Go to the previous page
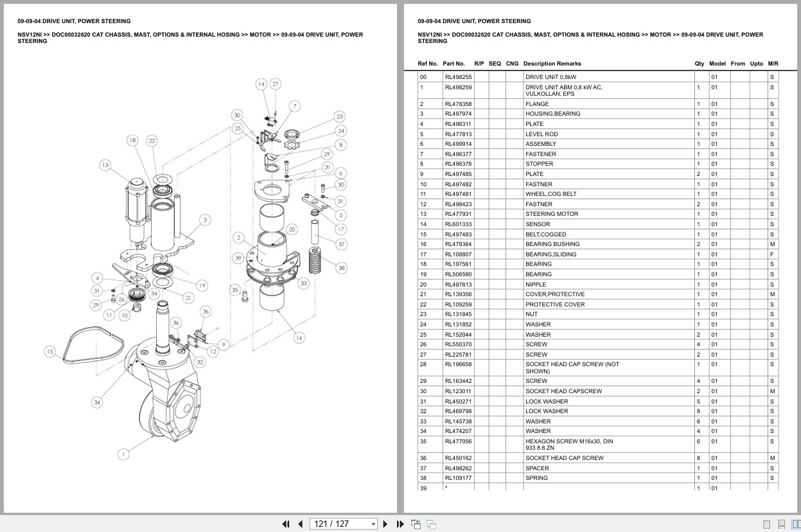The image size is (801, 532). click(300, 524)
